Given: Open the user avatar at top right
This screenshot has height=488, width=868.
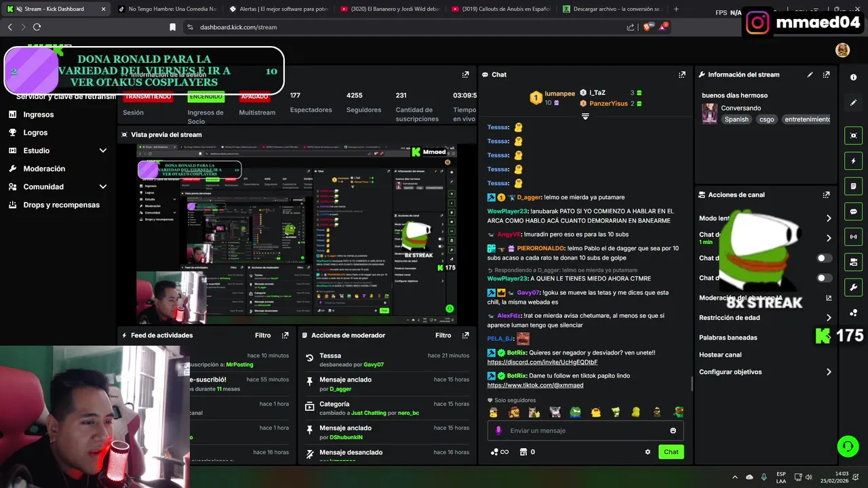Looking at the screenshot, I should 842,50.
